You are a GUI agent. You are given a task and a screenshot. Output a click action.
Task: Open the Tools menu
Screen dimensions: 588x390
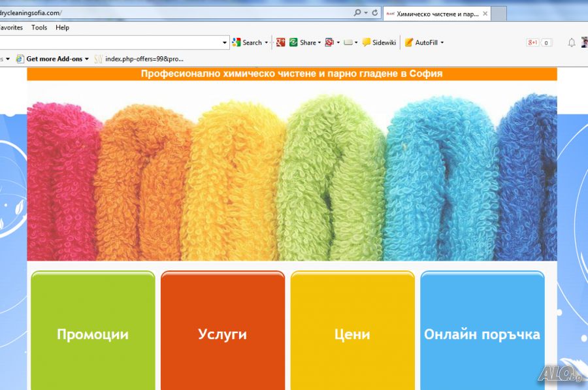pos(39,27)
